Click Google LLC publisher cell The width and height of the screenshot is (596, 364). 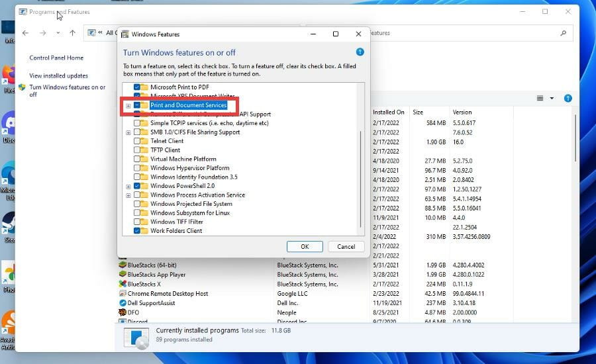(x=292, y=293)
